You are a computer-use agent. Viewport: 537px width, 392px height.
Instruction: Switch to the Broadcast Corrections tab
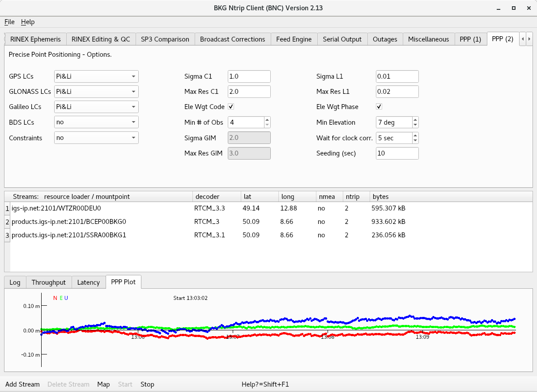pos(232,39)
